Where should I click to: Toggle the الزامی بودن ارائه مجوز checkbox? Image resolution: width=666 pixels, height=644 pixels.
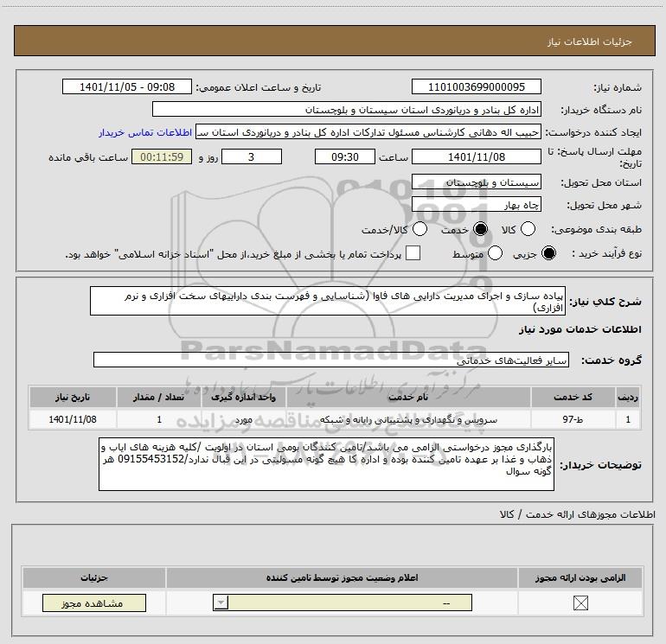(x=580, y=603)
